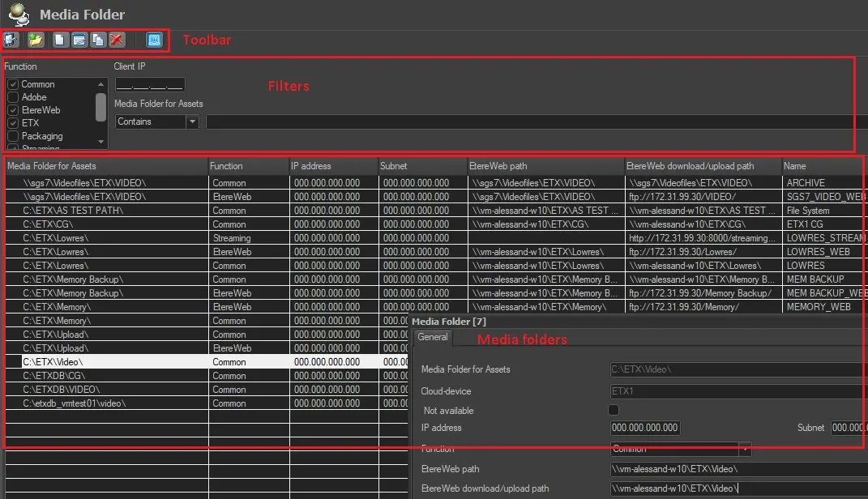Uncheck the Common function checkbox
868x499 pixels.
point(13,84)
